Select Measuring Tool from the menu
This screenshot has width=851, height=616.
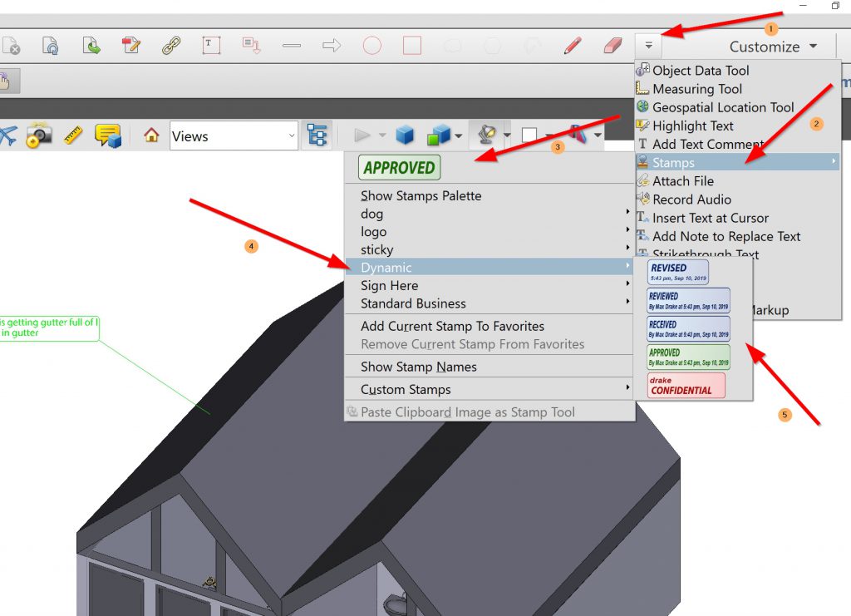point(696,89)
